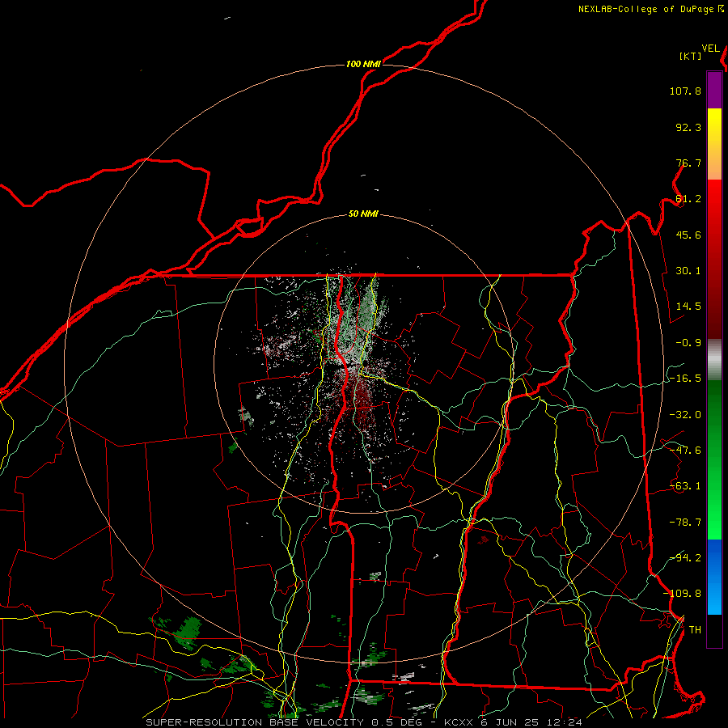Click the -0.9 legend value
The image size is (728, 728).
(688, 343)
